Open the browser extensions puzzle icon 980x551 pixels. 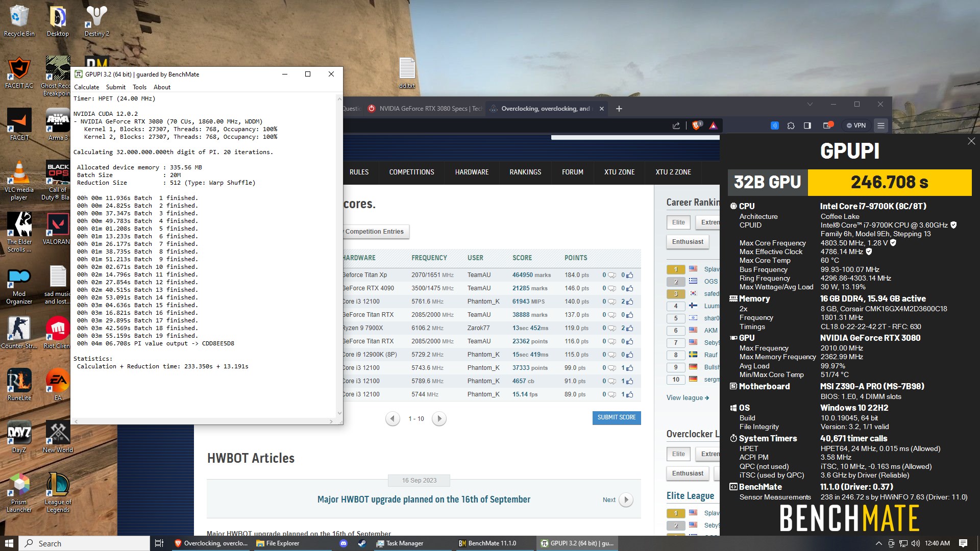791,125
